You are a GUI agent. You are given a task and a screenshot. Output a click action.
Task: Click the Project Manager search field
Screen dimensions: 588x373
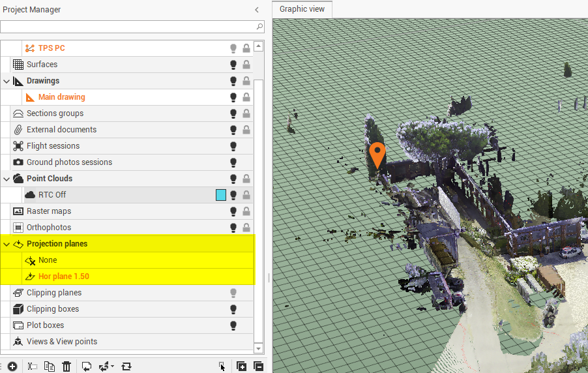tap(128, 27)
